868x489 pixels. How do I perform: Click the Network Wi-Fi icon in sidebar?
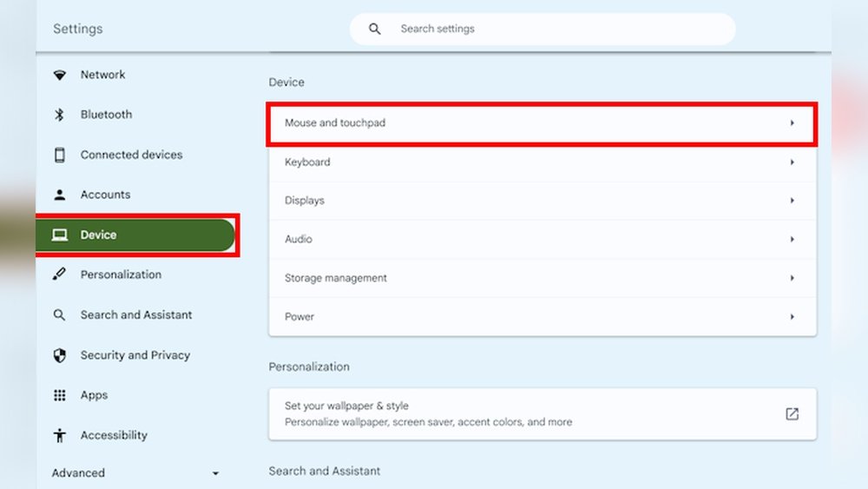click(59, 76)
